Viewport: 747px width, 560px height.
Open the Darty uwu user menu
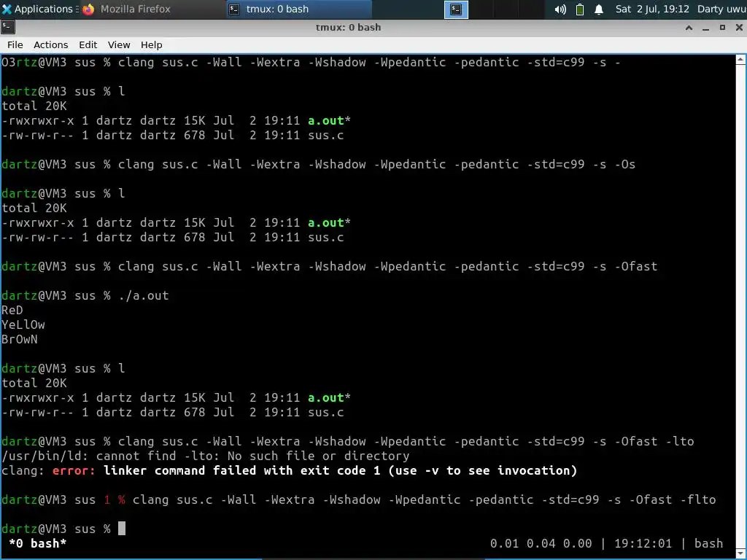coord(721,9)
